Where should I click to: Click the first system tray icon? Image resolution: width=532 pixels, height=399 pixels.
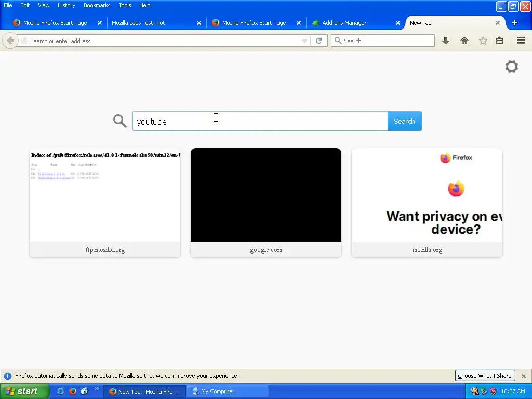click(474, 391)
